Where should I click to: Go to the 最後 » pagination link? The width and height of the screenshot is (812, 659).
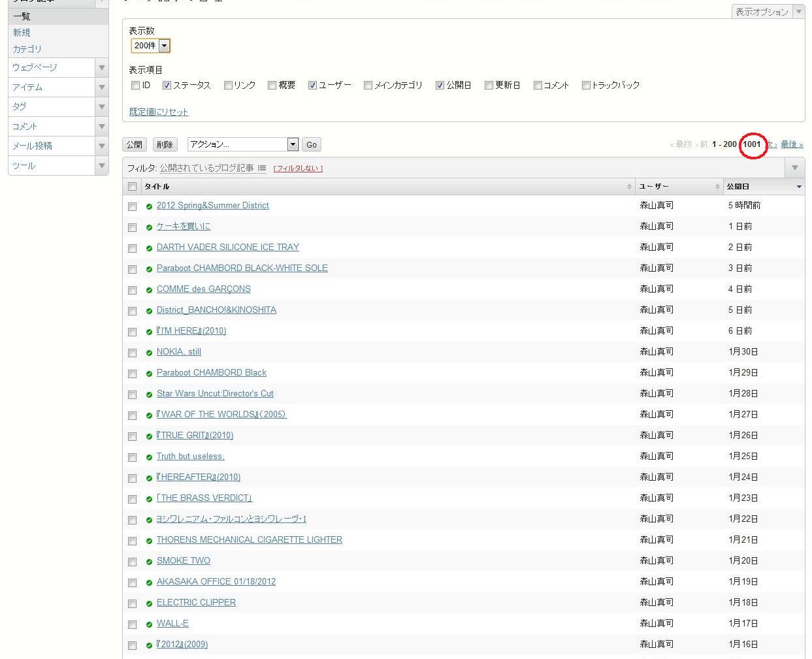pyautogui.click(x=792, y=144)
